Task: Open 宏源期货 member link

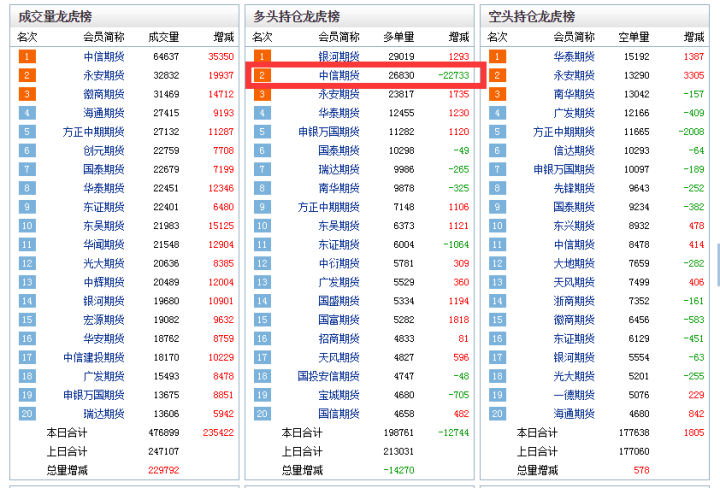Action: click(x=104, y=320)
